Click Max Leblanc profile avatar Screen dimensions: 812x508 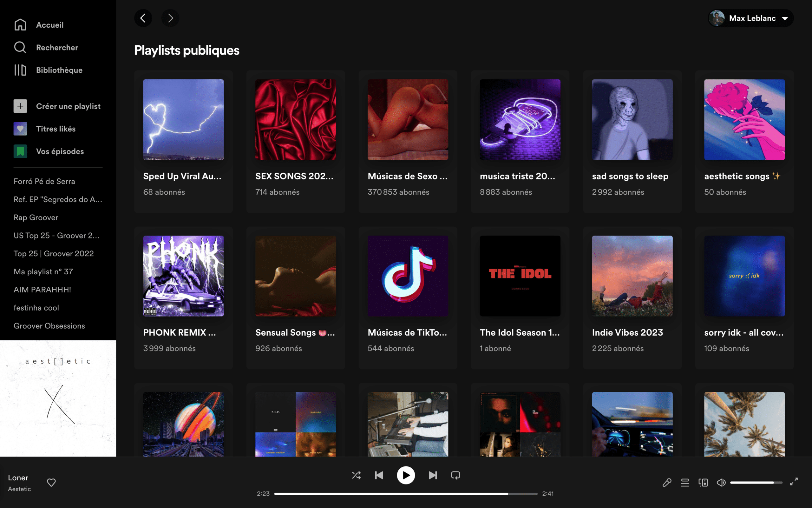pos(717,18)
